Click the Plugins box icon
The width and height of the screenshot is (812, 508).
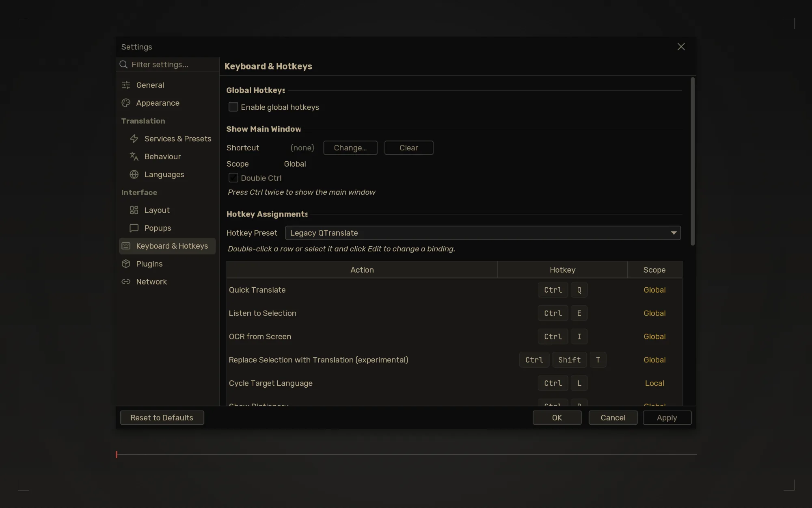(x=126, y=264)
